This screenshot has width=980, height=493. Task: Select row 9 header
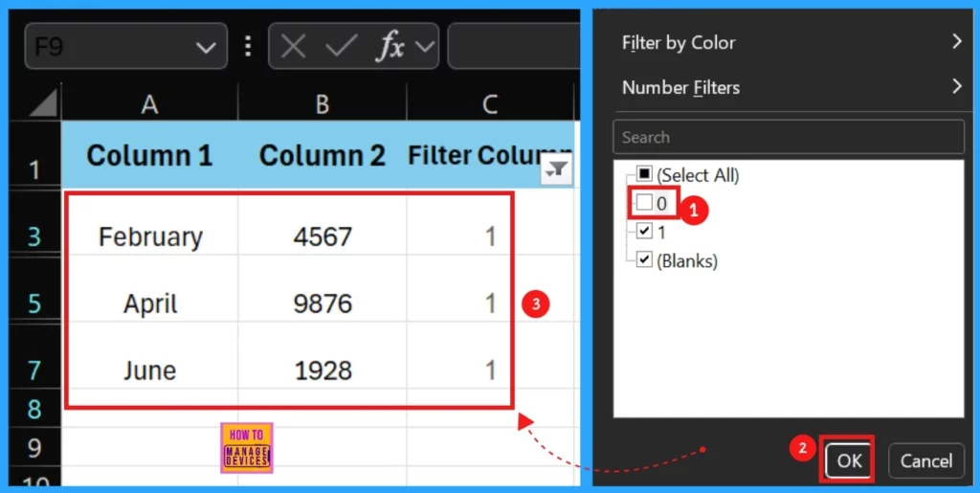pyautogui.click(x=35, y=447)
